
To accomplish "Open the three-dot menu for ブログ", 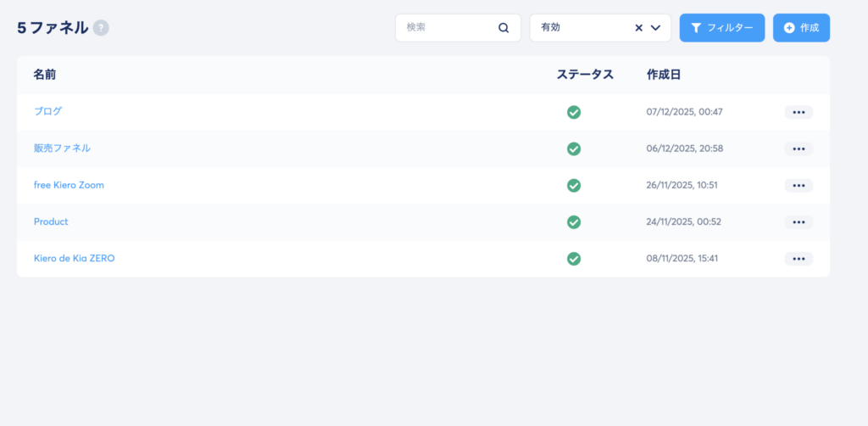I will [x=798, y=112].
